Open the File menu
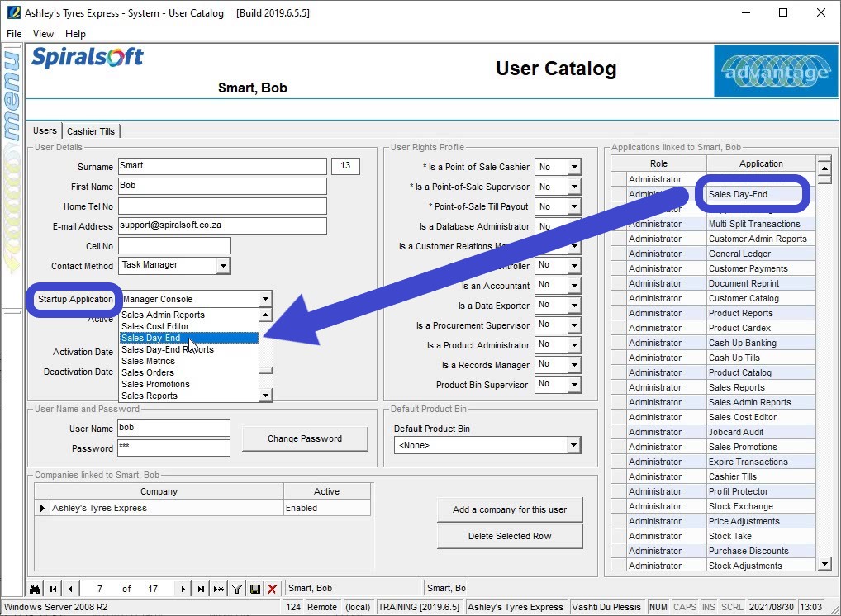Screen dimensions: 841x616 [x=14, y=33]
